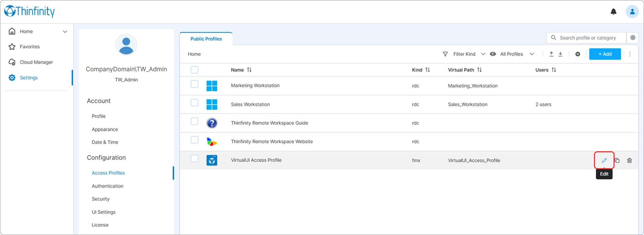The width and height of the screenshot is (644, 235).
Task: Click the Settings gear icon in sidebar
Action: pyautogui.click(x=12, y=78)
